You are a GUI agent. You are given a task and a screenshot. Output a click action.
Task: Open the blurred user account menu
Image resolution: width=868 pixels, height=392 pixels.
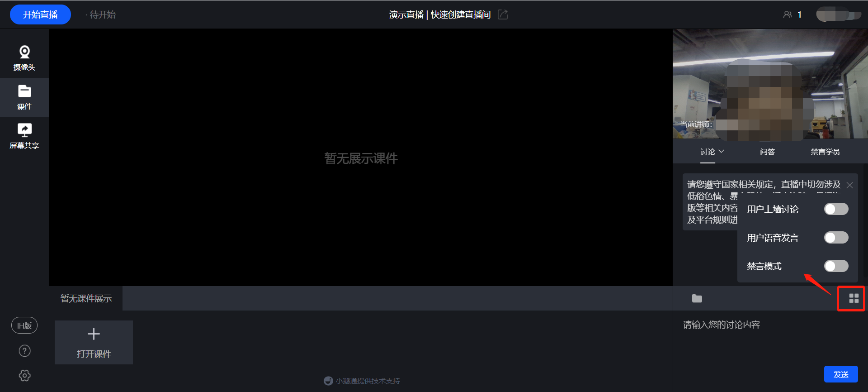[x=839, y=14]
